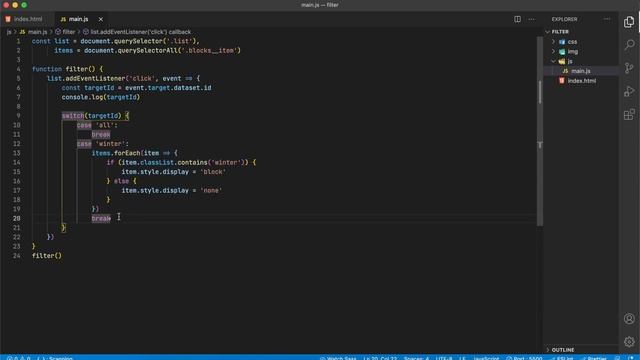Click 'filter()' call on line 24
The width and height of the screenshot is (640, 360).
pos(47,256)
